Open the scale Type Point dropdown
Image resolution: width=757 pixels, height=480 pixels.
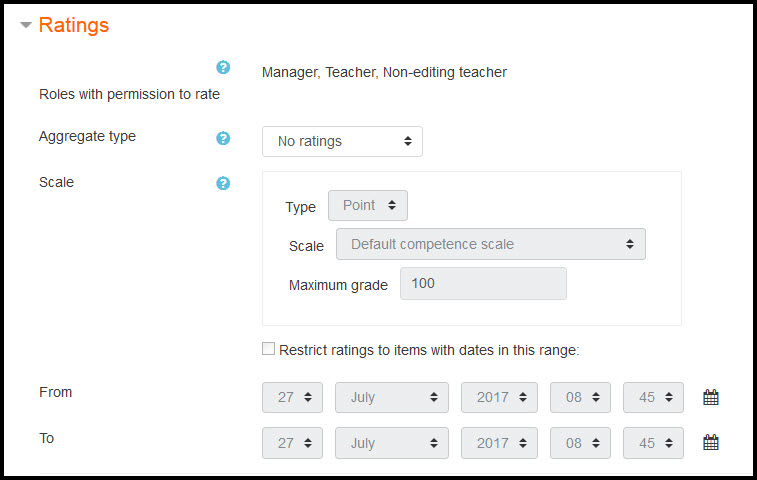(x=368, y=205)
